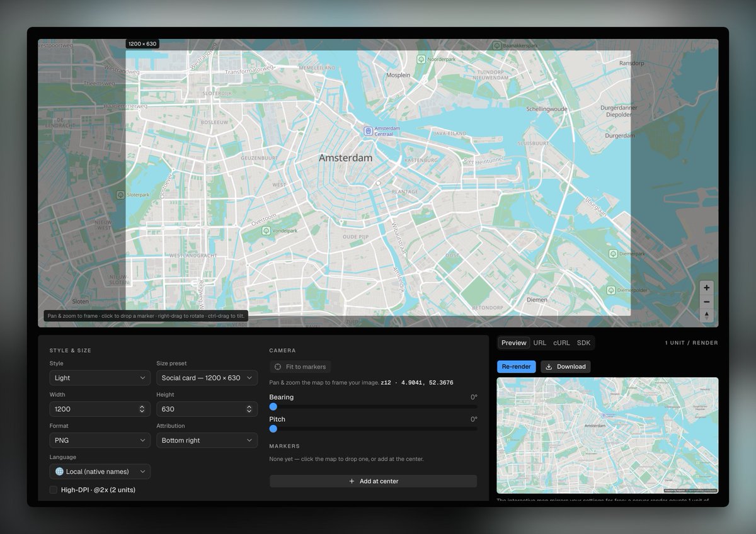Click the Amsterdam Centraal station icon

(369, 131)
